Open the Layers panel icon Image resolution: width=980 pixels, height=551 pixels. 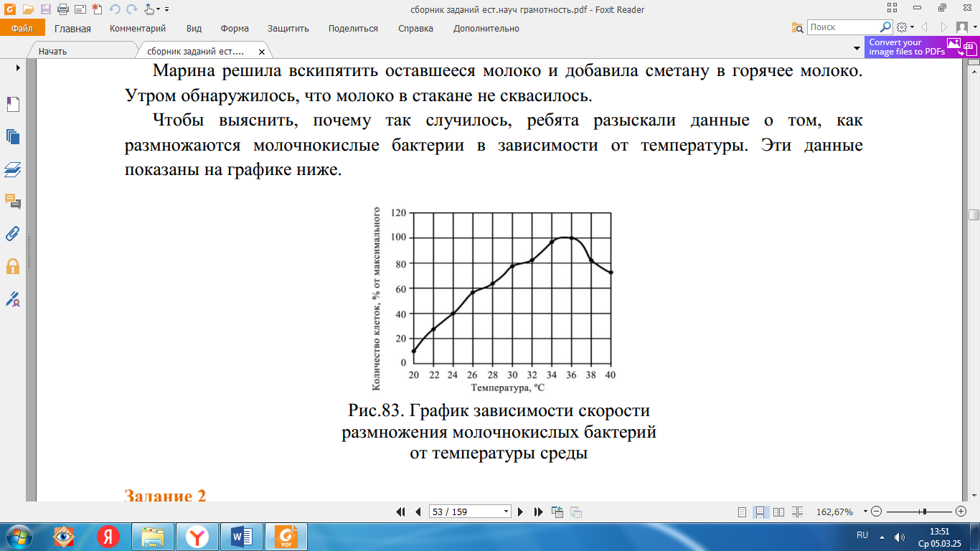[13, 170]
